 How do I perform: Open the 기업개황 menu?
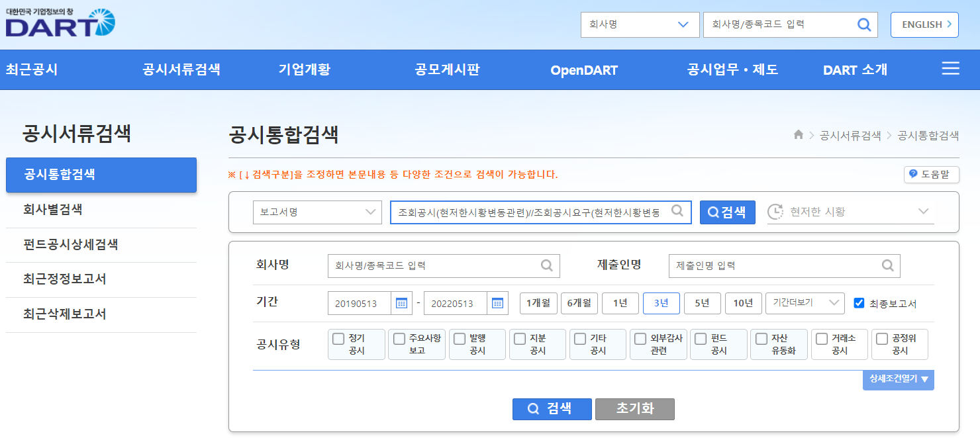pos(305,69)
